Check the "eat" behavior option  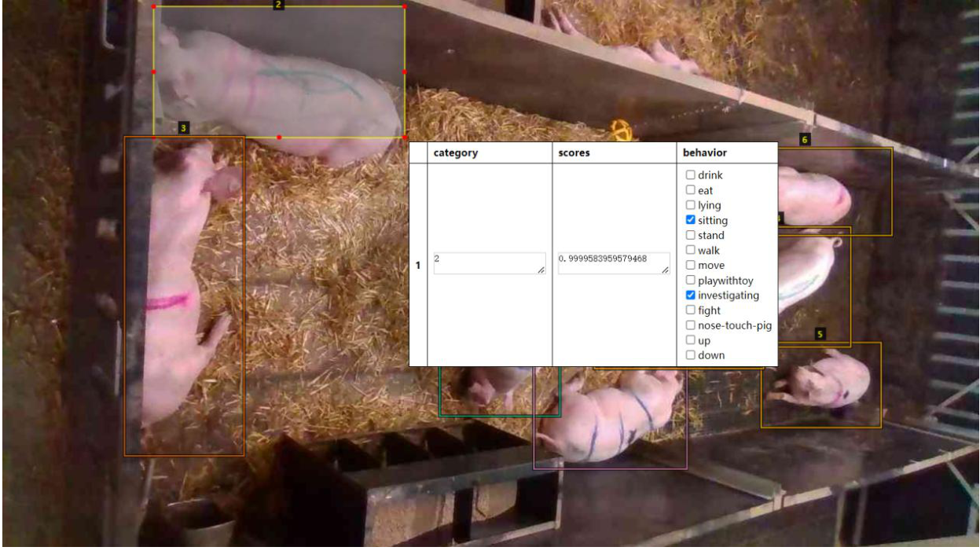coord(690,190)
